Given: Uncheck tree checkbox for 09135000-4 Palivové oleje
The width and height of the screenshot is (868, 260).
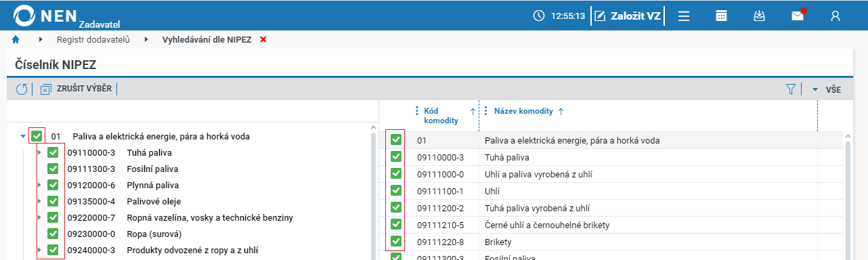Looking at the screenshot, I should coord(53,201).
